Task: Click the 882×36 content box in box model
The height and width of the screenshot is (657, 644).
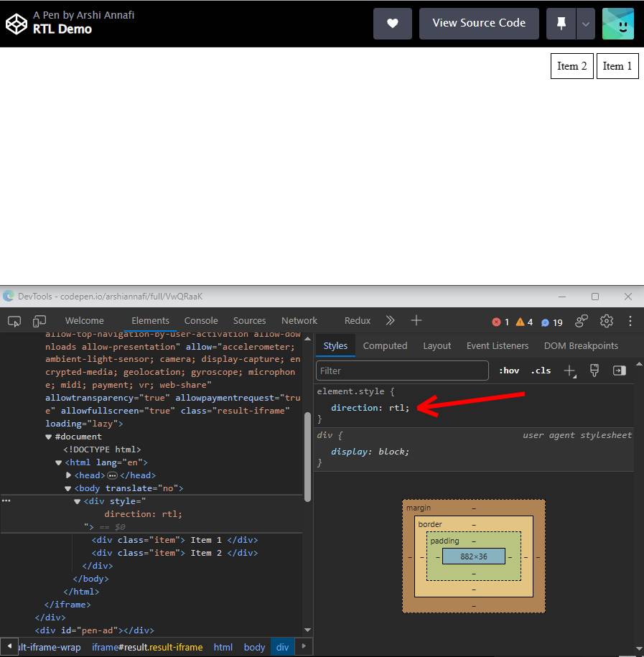Action: pyautogui.click(x=474, y=556)
